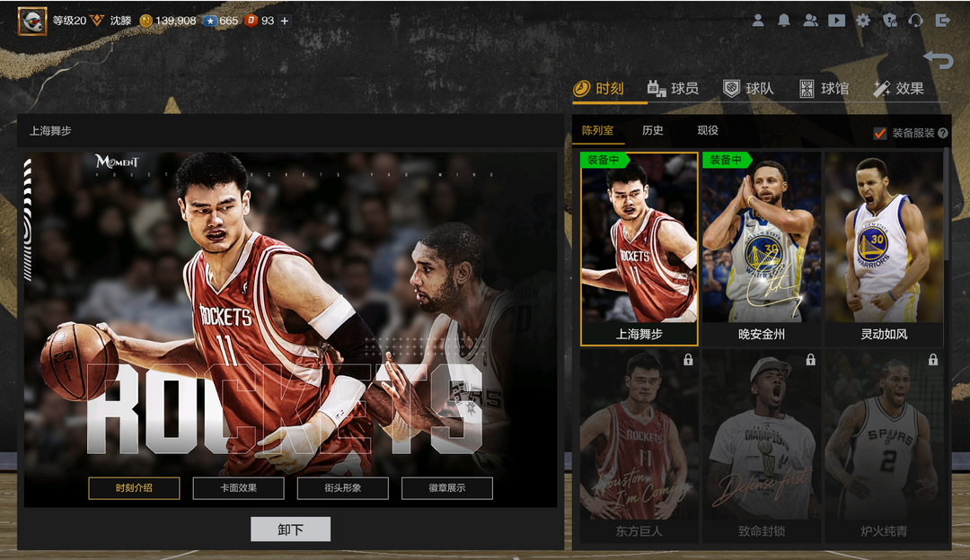Select the 灵动如风 moment card

click(884, 249)
